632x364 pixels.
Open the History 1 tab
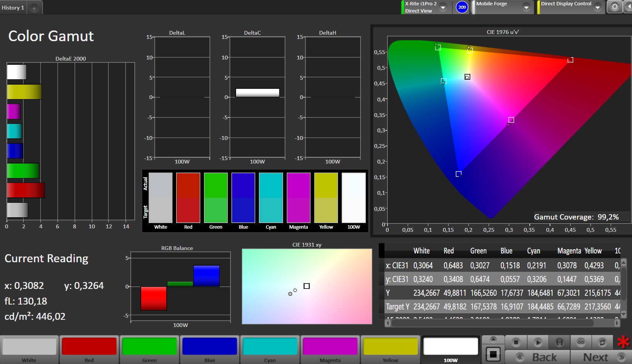click(x=13, y=8)
